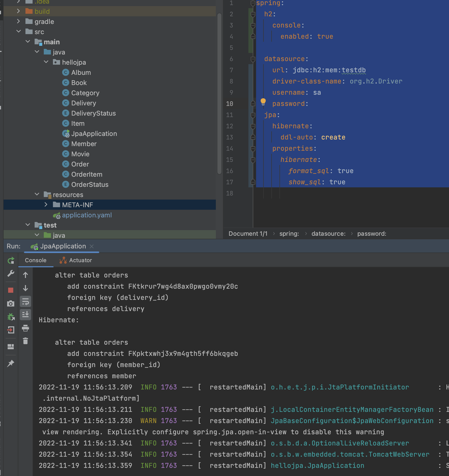Click the exit arrow icon in Run sidebar
449x476 pixels.
pyautogui.click(x=11, y=330)
